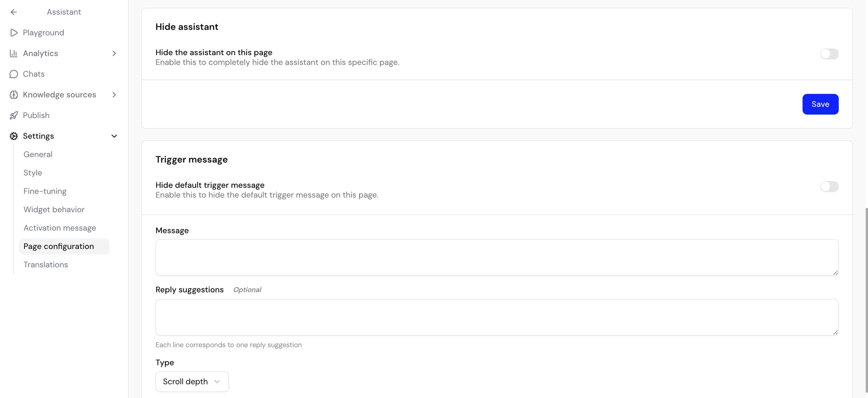Click the Knowledge sources brain icon
Viewport: 868px width, 398px height.
pos(14,95)
